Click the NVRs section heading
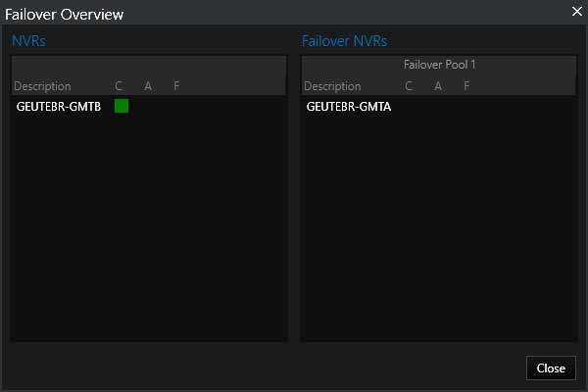Viewport: 588px width, 392px height. (28, 41)
